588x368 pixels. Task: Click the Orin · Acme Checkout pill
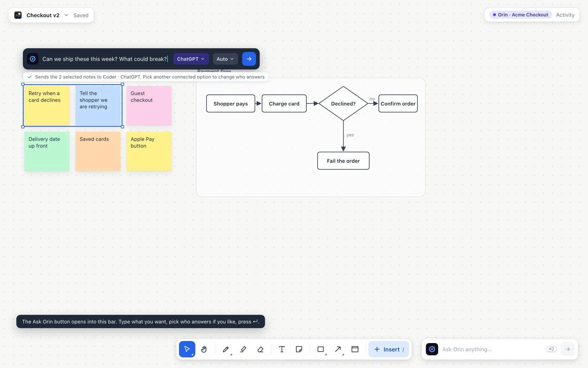tap(521, 15)
